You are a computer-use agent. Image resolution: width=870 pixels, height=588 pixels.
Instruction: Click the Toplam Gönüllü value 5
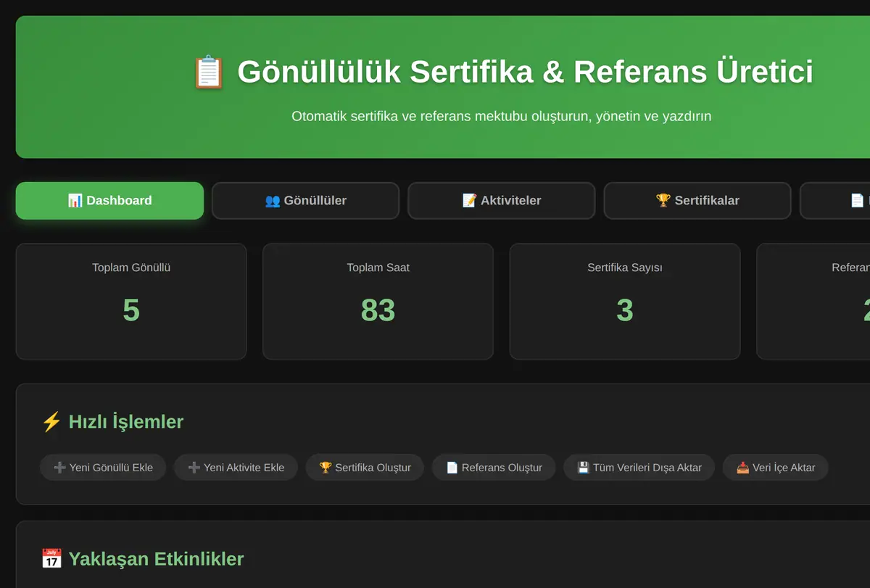pyautogui.click(x=131, y=310)
